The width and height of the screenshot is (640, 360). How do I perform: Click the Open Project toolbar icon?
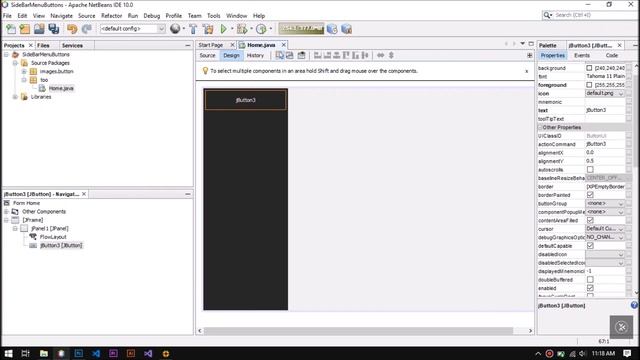coord(39,29)
